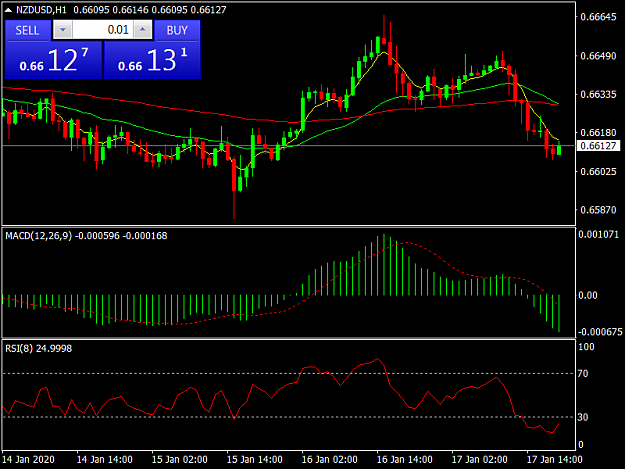Increase lot volume with up arrow
The width and height of the screenshot is (625, 469).
143,30
